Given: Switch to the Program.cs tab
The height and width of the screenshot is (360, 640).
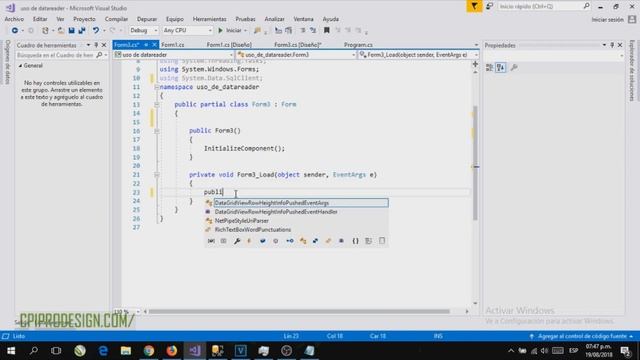Looking at the screenshot, I should [358, 45].
